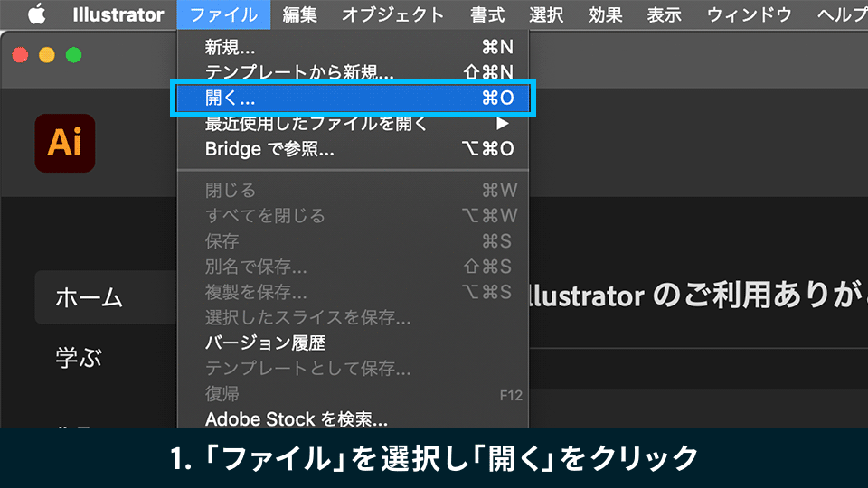Open the 編集 menu
This screenshot has width=868, height=488.
pos(300,14)
